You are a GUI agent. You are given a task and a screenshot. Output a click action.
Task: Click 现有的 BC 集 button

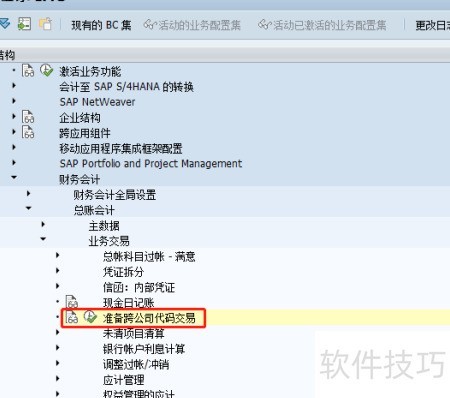coord(101,25)
